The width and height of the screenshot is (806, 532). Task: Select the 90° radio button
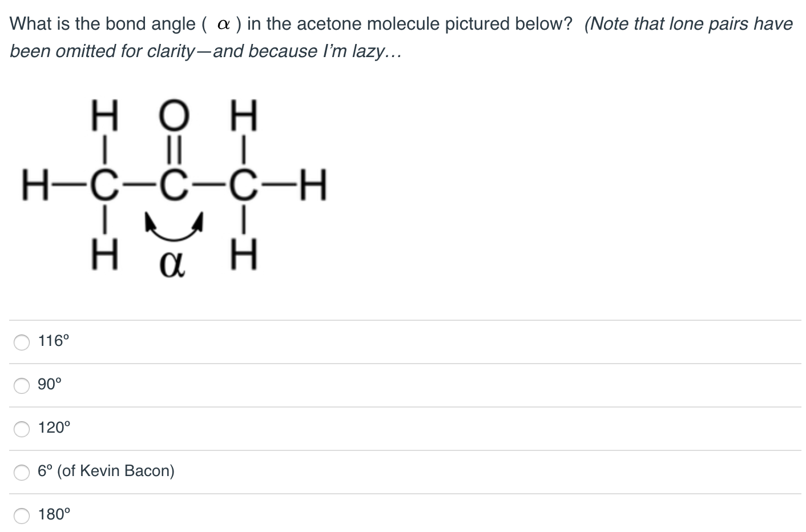coord(22,385)
